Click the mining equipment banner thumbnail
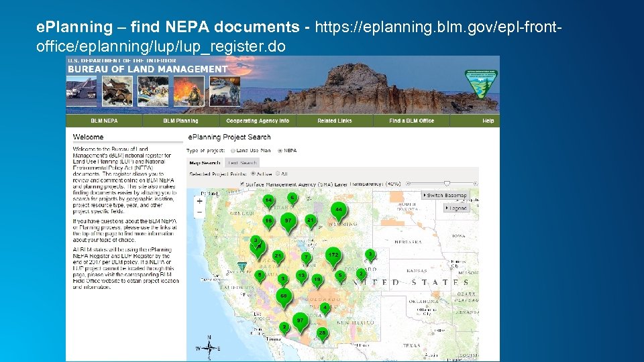This screenshot has width=644, height=362. click(x=81, y=91)
